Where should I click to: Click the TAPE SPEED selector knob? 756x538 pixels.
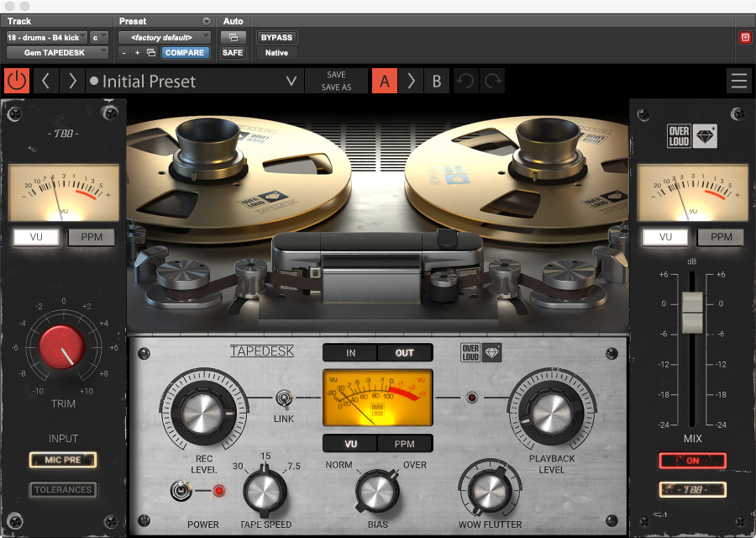265,491
